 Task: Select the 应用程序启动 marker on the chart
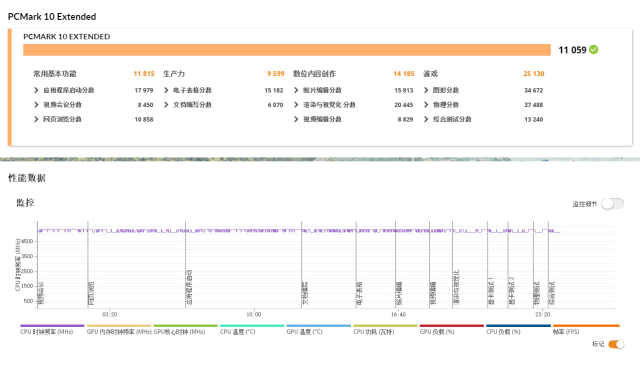[x=189, y=287]
